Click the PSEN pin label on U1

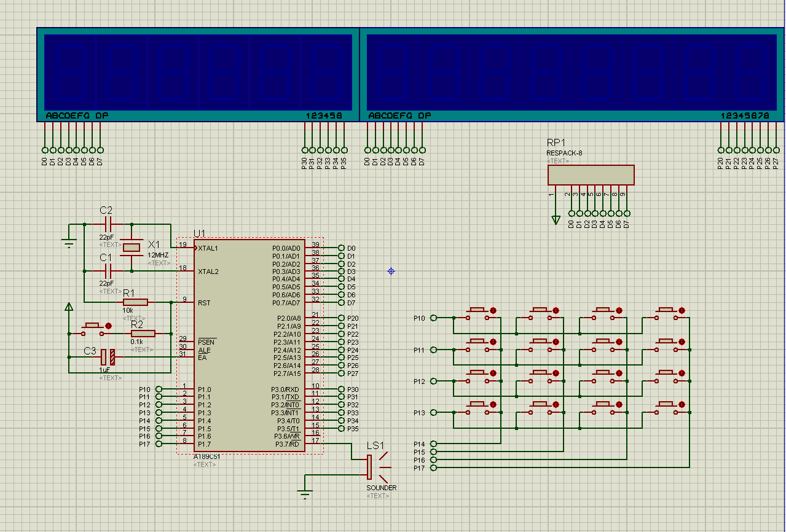pyautogui.click(x=206, y=342)
